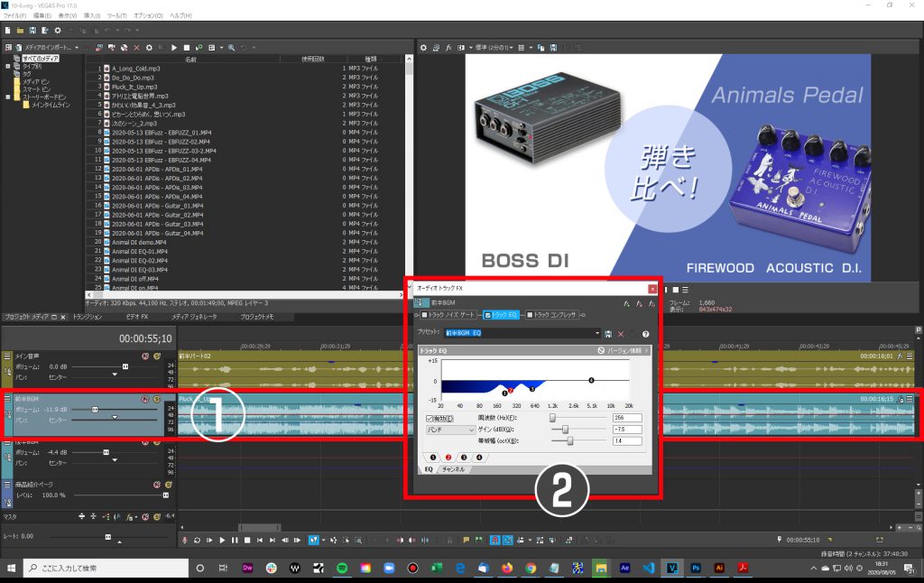Click the frequency value field showing 256
The image size is (924, 583).
pyautogui.click(x=627, y=418)
